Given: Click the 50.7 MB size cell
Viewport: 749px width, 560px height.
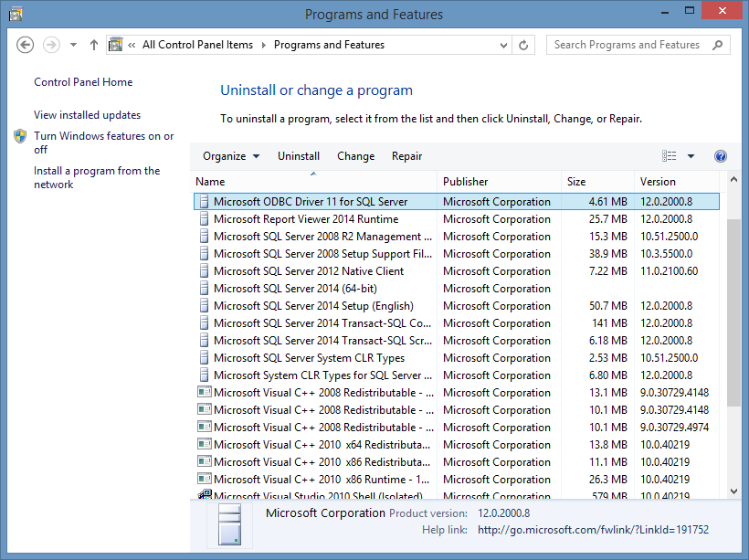Looking at the screenshot, I should (x=607, y=306).
